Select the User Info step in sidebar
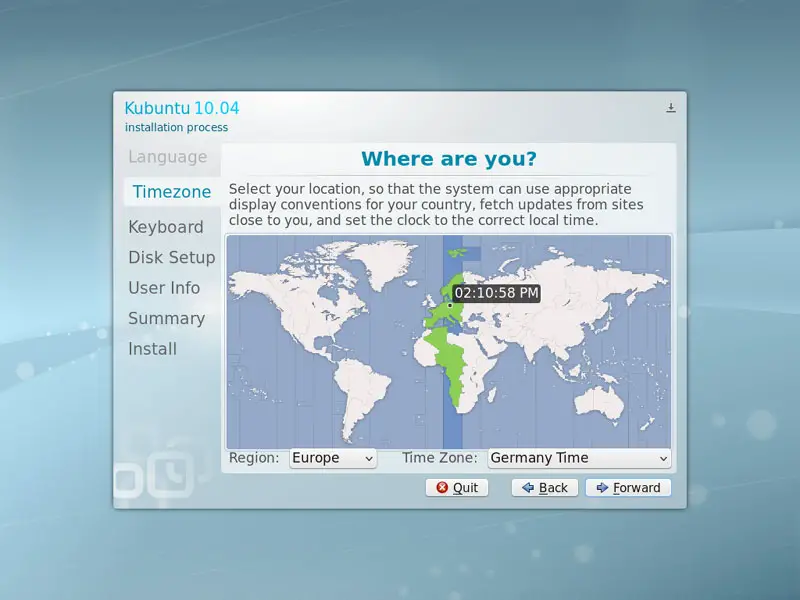Image resolution: width=800 pixels, height=600 pixels. pos(164,288)
